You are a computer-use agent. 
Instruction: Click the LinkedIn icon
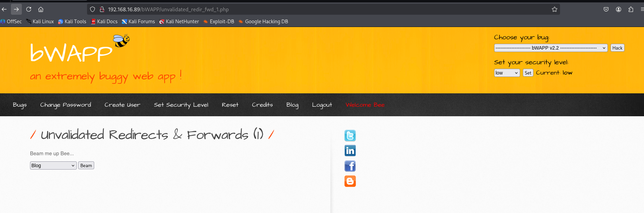[350, 151]
